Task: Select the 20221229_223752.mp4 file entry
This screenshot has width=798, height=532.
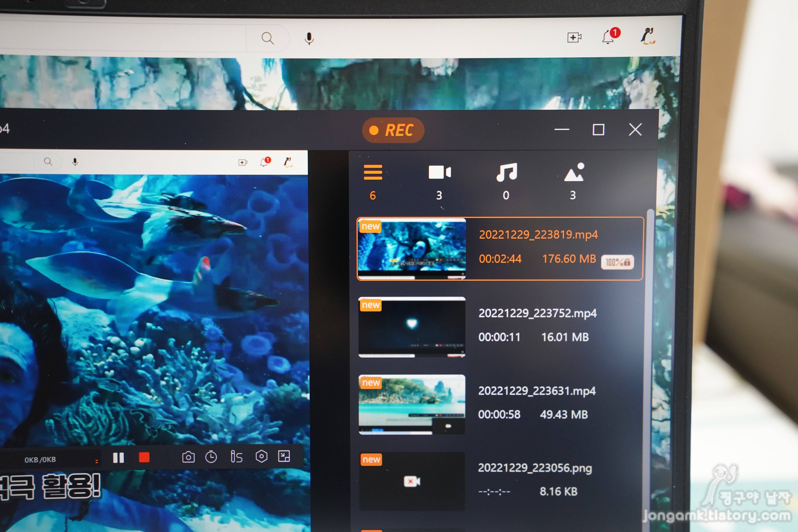Action: click(x=537, y=325)
